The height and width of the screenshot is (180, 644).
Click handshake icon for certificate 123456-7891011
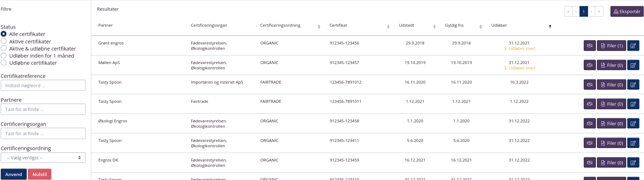click(589, 104)
